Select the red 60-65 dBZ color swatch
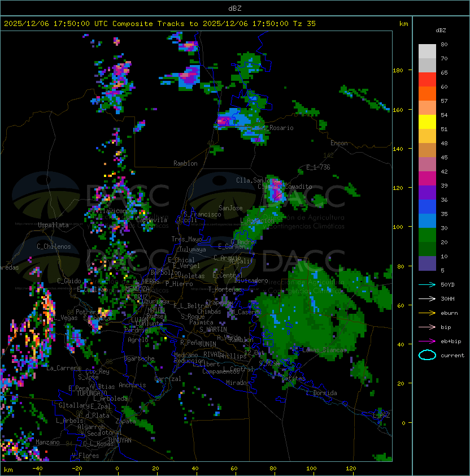This screenshot has height=476, width=470. coord(427,80)
